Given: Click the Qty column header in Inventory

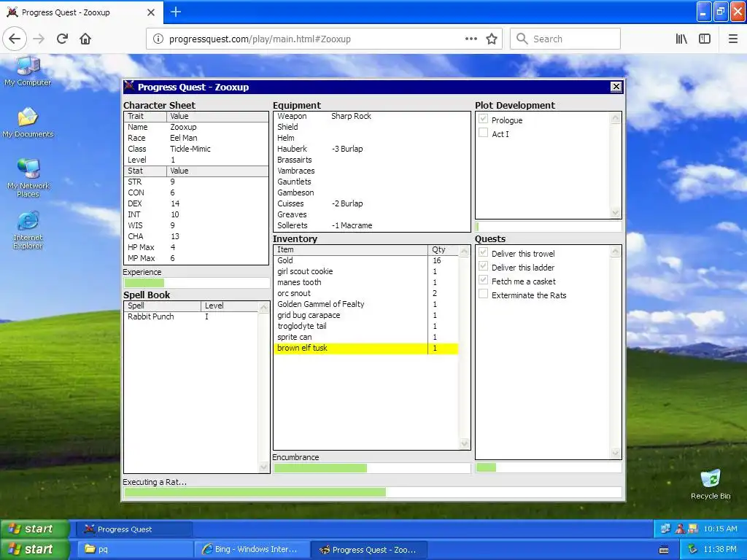Looking at the screenshot, I should click(x=443, y=250).
